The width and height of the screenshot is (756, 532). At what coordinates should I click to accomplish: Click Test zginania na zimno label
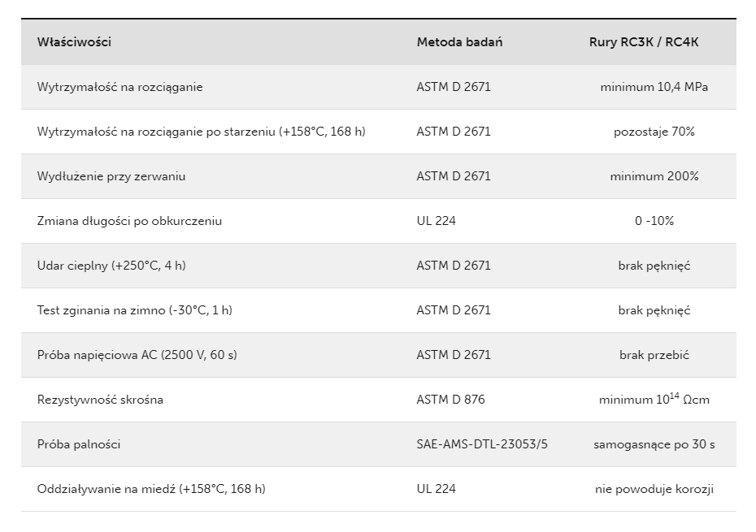click(x=135, y=310)
